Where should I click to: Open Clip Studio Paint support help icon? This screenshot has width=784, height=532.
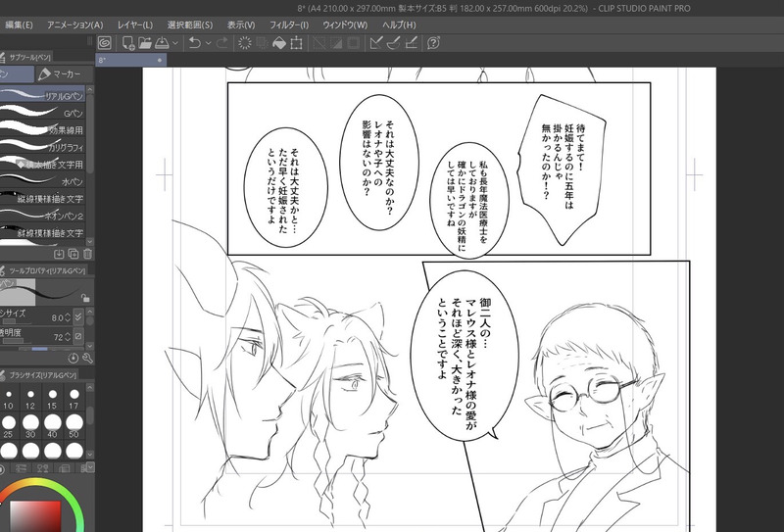pyautogui.click(x=433, y=43)
